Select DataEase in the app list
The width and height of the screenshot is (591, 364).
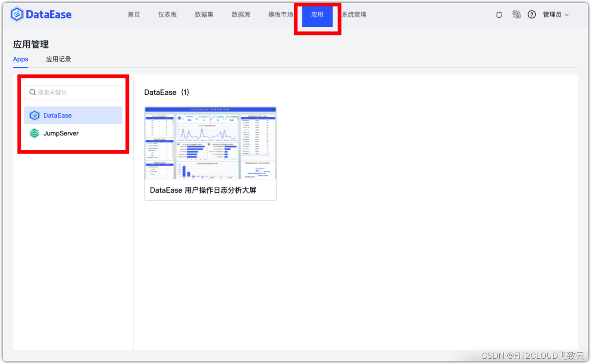click(x=73, y=115)
